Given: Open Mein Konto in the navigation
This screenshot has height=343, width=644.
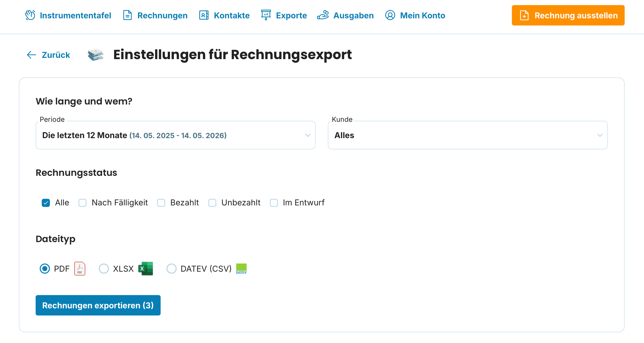Looking at the screenshot, I should [415, 15].
